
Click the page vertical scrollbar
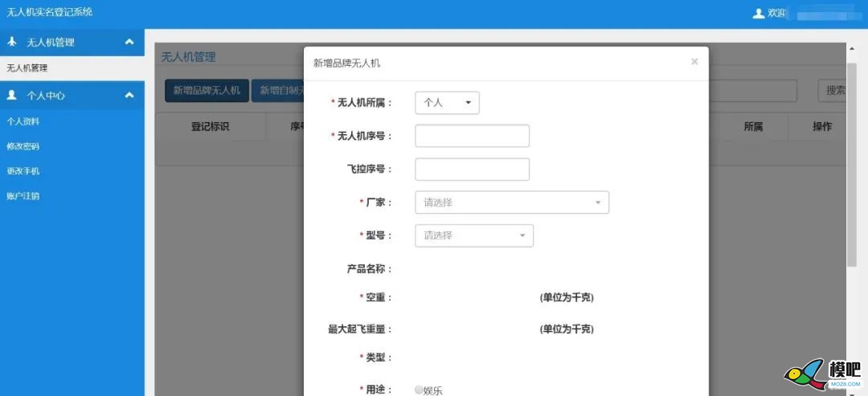tap(851, 166)
